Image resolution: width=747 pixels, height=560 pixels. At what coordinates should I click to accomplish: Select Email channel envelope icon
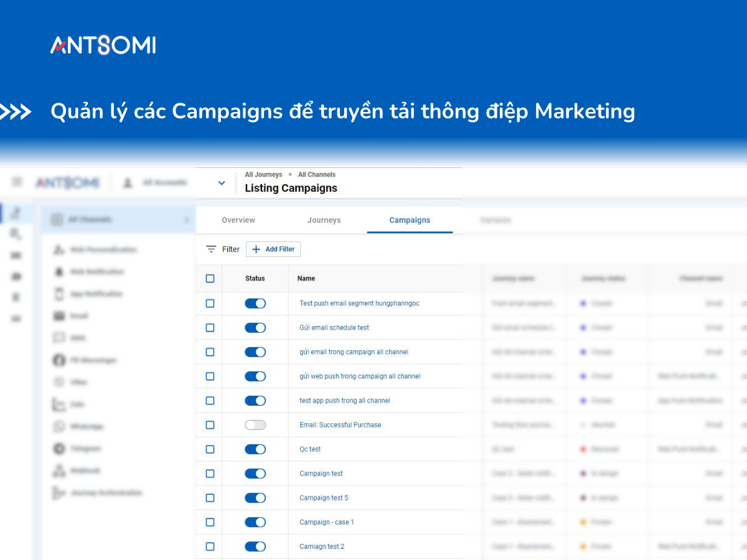(x=59, y=316)
